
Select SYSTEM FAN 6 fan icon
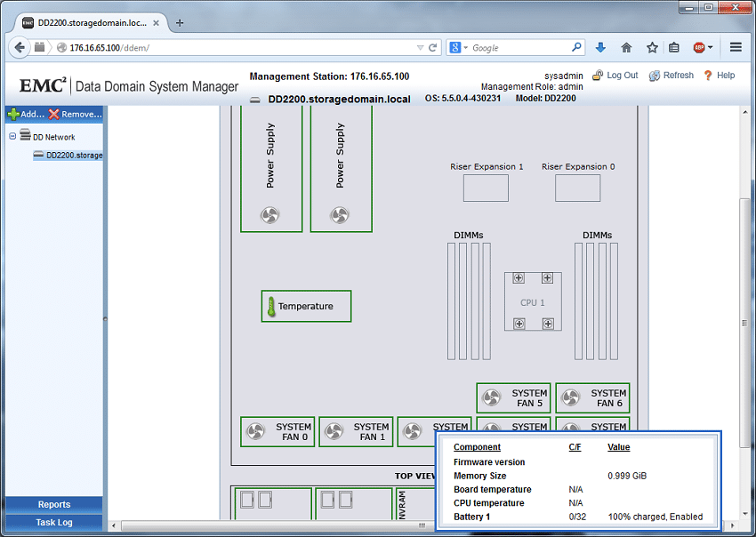point(570,397)
